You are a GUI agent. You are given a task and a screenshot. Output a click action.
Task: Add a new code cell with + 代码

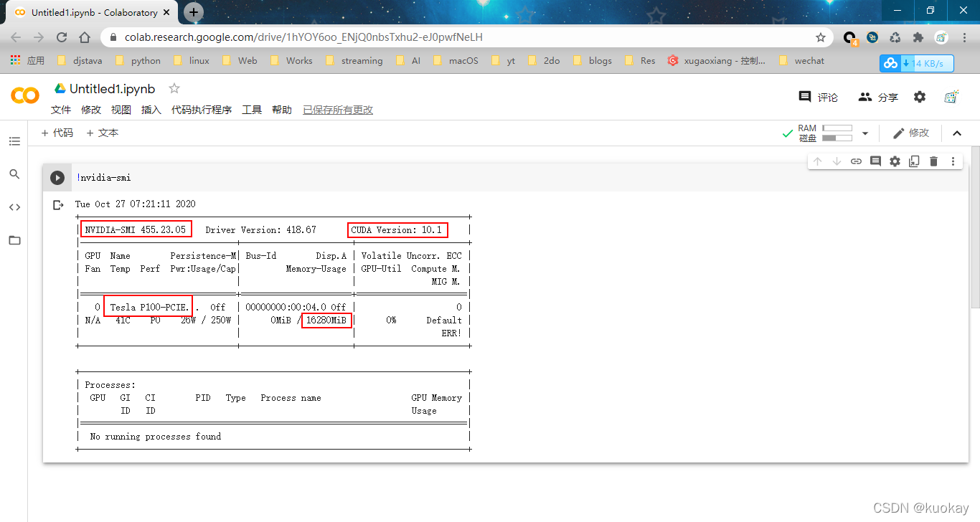(57, 133)
